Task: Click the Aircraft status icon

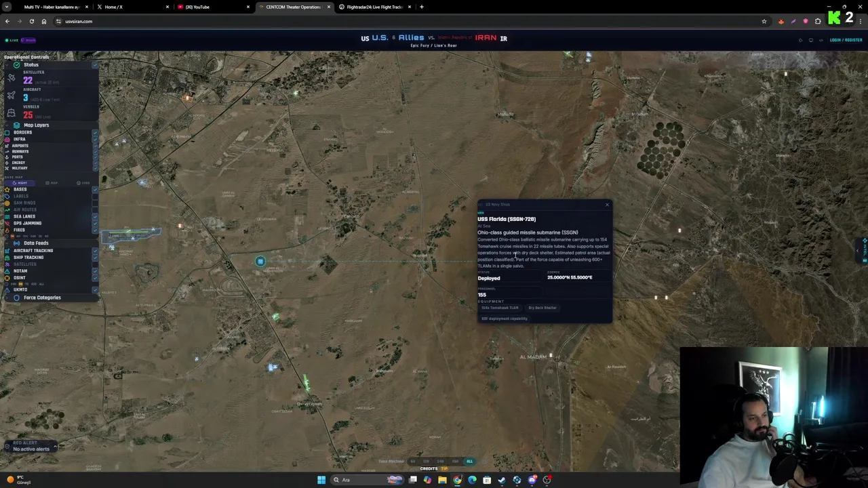Action: click(12, 96)
